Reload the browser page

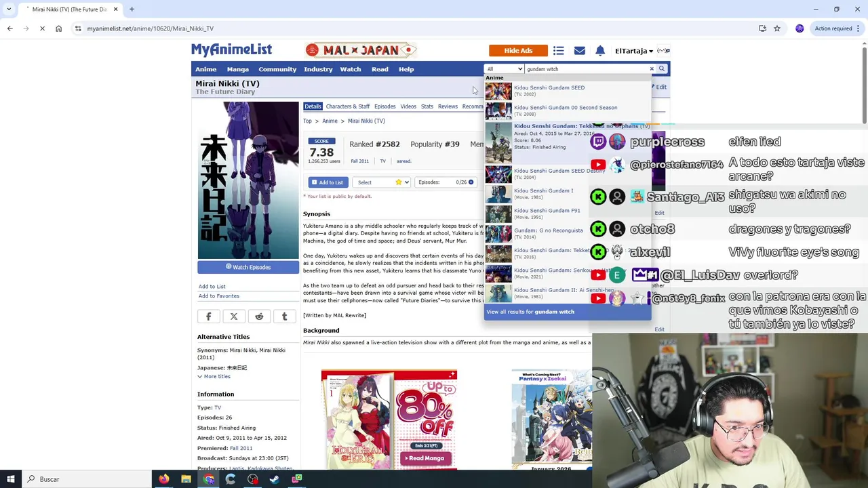coord(42,28)
